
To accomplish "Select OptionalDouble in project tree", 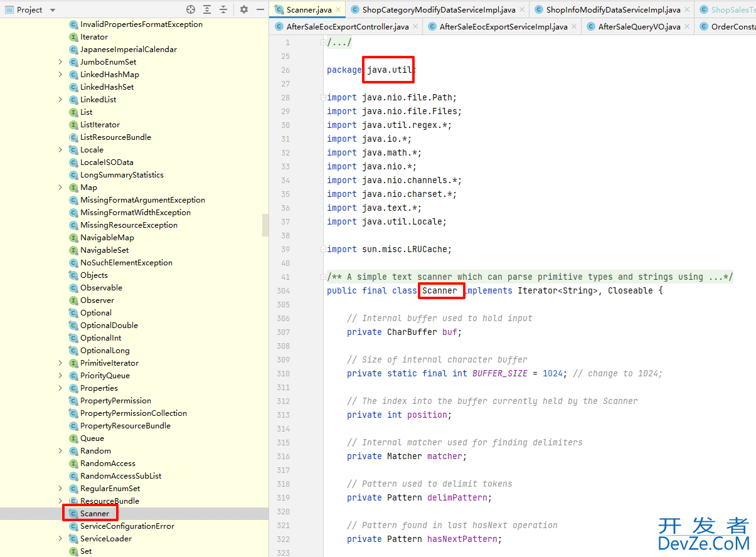I will click(109, 325).
